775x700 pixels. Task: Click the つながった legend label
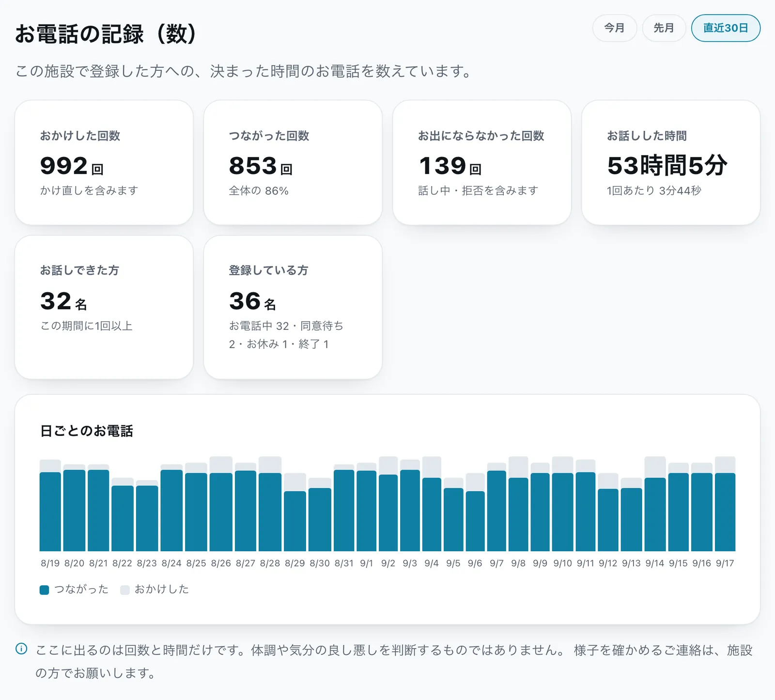pos(81,590)
